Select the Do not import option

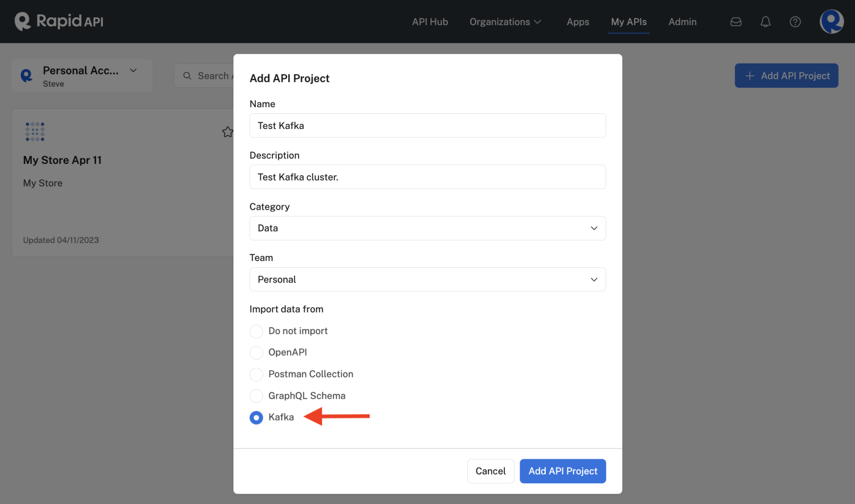coord(256,331)
